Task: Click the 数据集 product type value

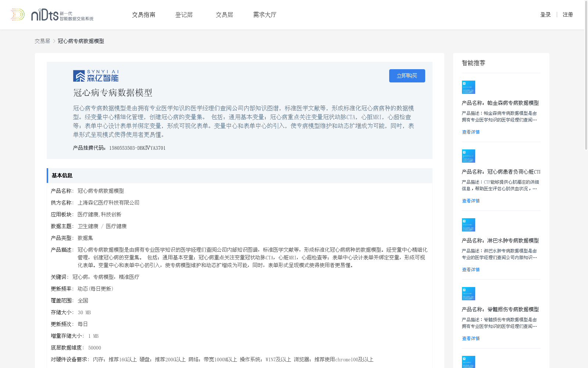Action: point(85,238)
